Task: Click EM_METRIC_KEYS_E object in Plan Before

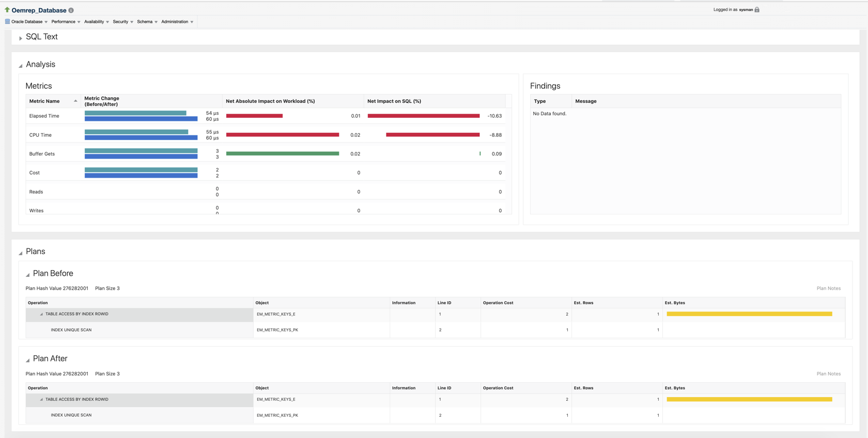Action: tap(276, 314)
